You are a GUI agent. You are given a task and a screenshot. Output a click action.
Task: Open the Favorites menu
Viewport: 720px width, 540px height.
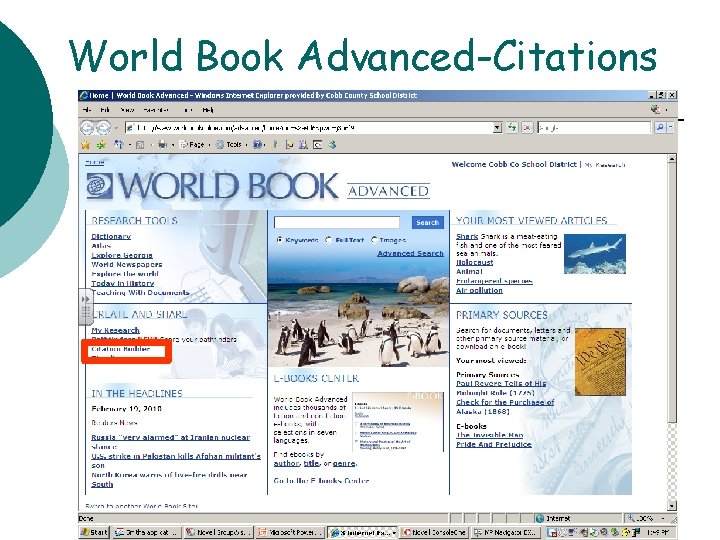pos(156,110)
